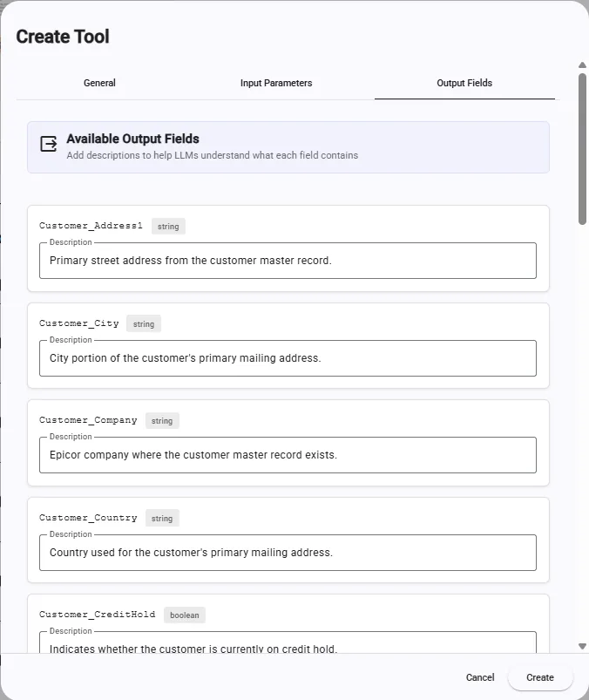This screenshot has width=589, height=700.
Task: Switch to the General tab
Action: pyautogui.click(x=99, y=83)
